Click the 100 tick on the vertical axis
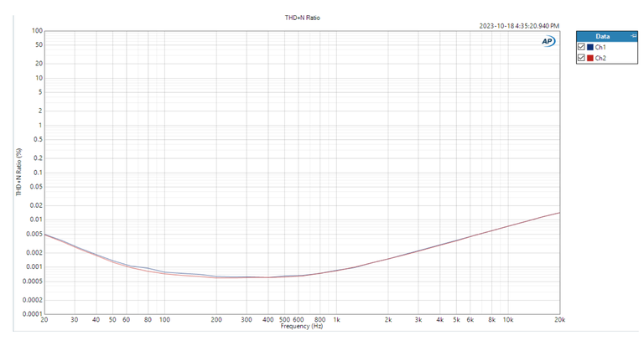 point(37,31)
